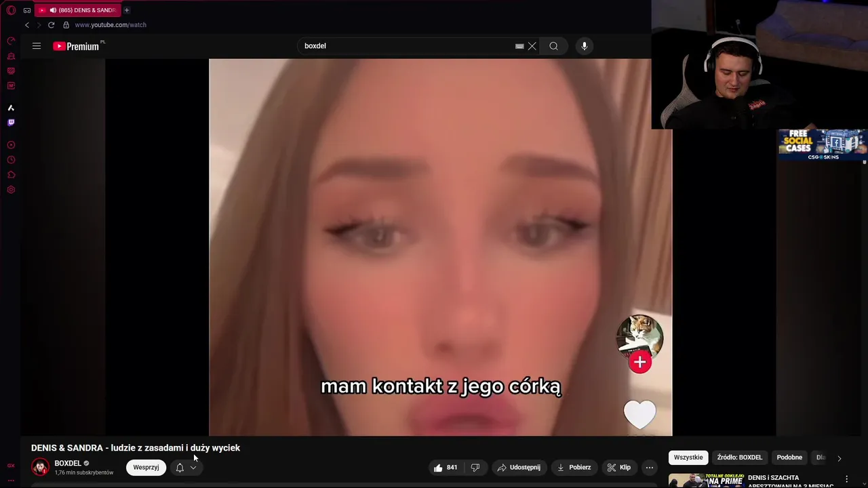Viewport: 868px width, 488px height.
Task: Run search with magnifier button
Action: (x=554, y=46)
